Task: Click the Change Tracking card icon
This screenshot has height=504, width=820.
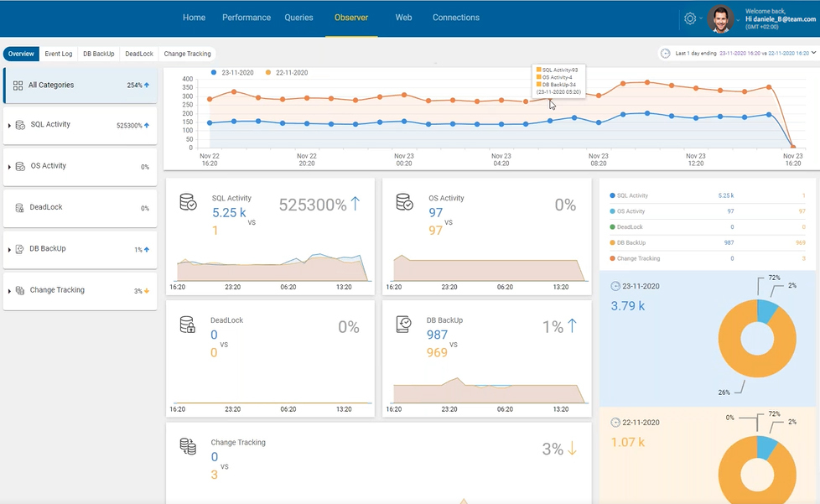Action: 188,446
